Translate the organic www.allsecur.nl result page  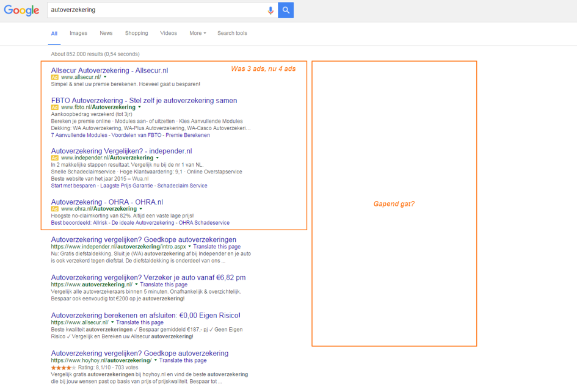click(140, 322)
